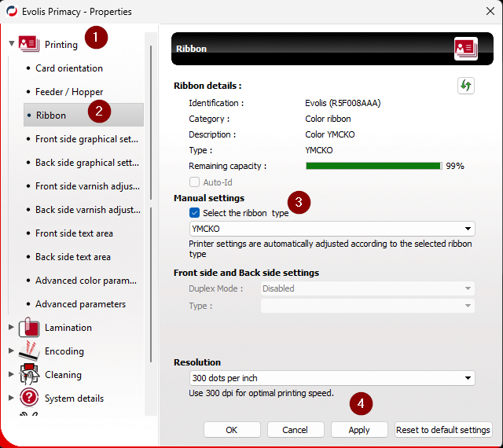Click the Evolis (R5F008AAA) identification value
The height and width of the screenshot is (448, 503).
(343, 103)
